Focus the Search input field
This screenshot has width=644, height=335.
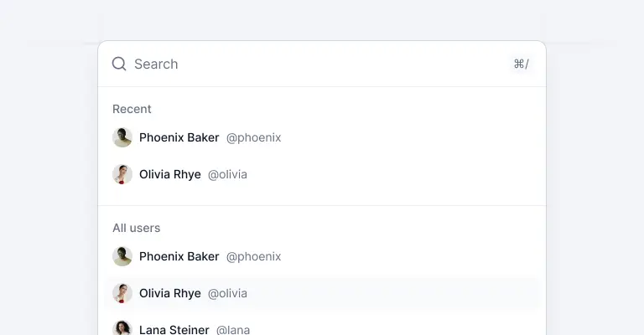[x=319, y=64]
